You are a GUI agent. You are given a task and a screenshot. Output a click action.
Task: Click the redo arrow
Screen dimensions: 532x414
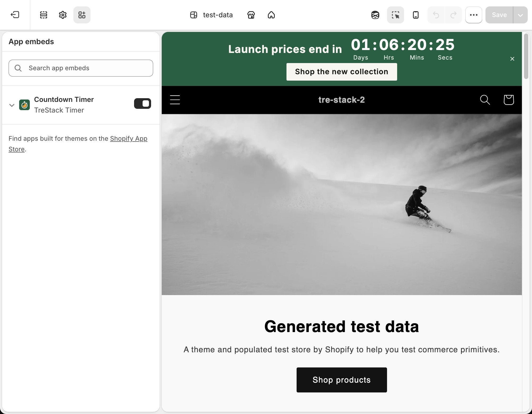454,15
